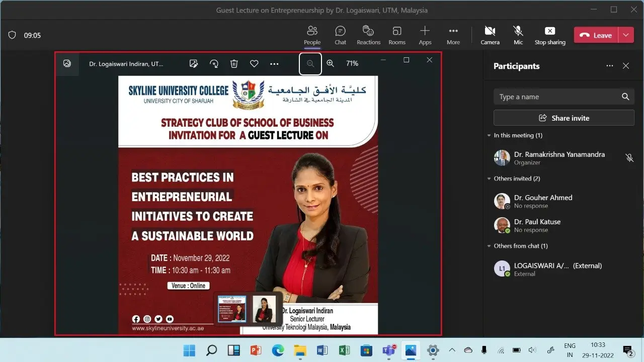Screen dimensions: 644x362
Task: Expand the Leave options dropdown arrow
Action: tap(625, 35)
